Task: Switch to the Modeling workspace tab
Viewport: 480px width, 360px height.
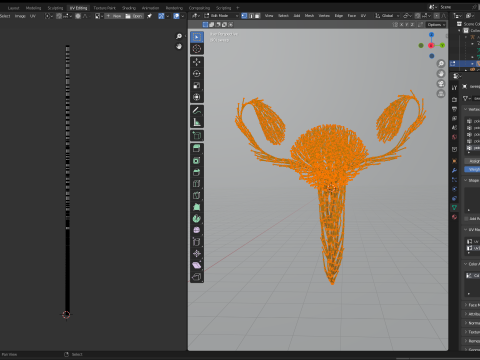Action: pos(33,8)
